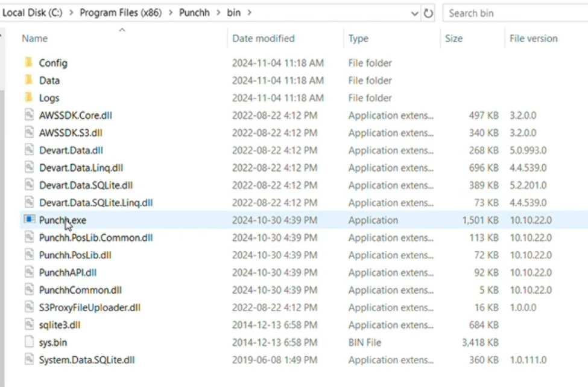Click the Search bin field
Image resolution: width=588 pixels, height=387 pixels.
pos(515,13)
